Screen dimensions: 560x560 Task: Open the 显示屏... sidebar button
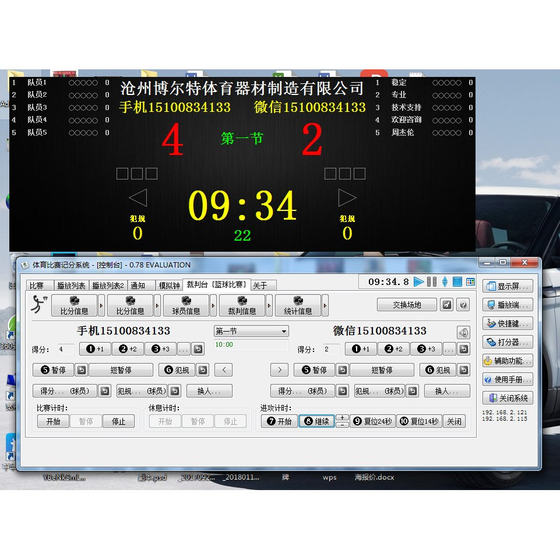(x=508, y=286)
